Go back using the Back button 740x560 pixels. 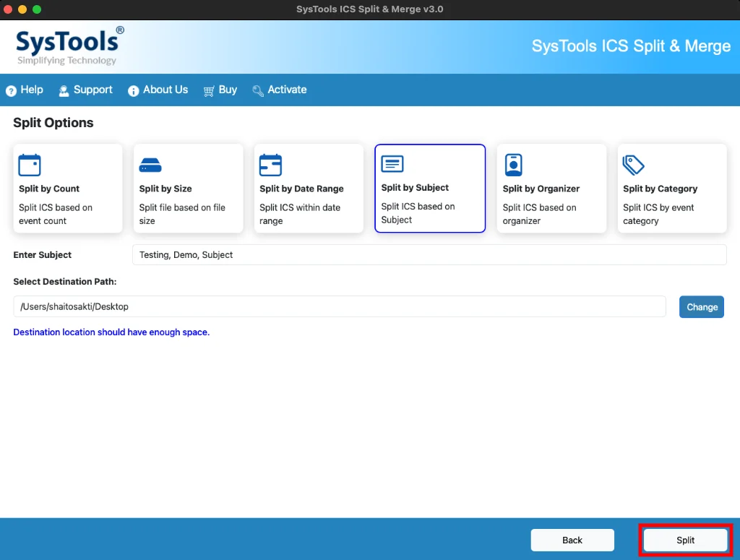(572, 540)
